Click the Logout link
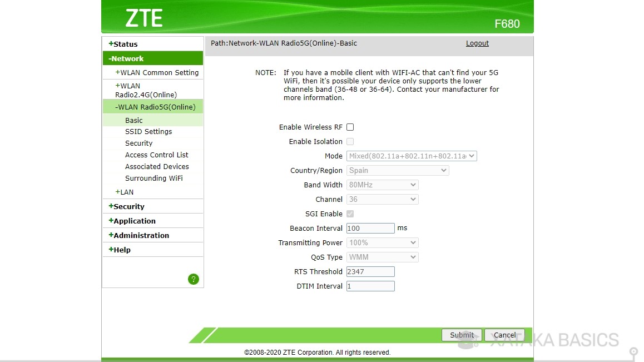 [x=477, y=43]
